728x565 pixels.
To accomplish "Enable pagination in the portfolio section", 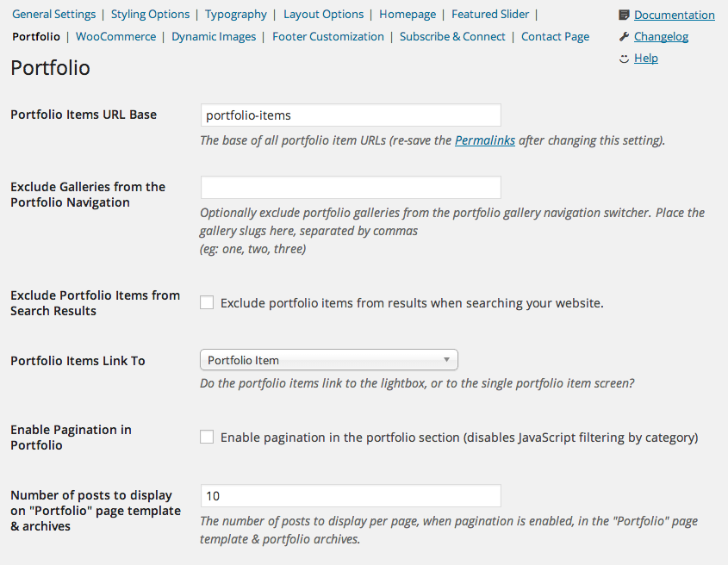I will coord(207,437).
